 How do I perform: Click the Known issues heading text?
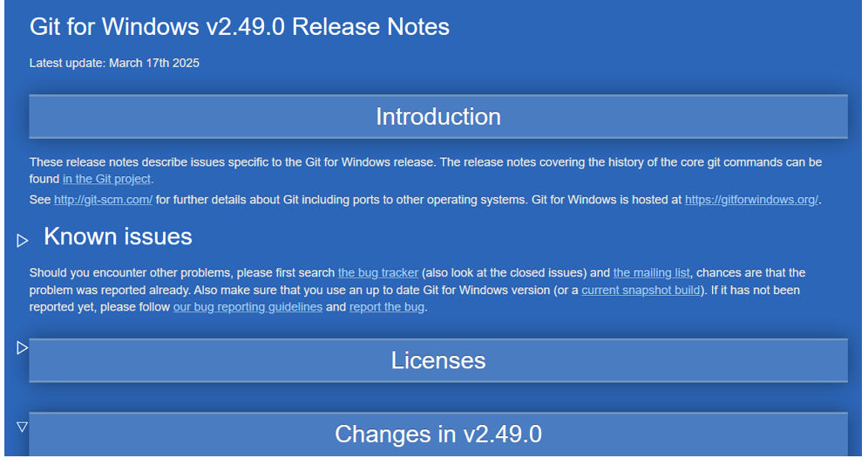118,236
